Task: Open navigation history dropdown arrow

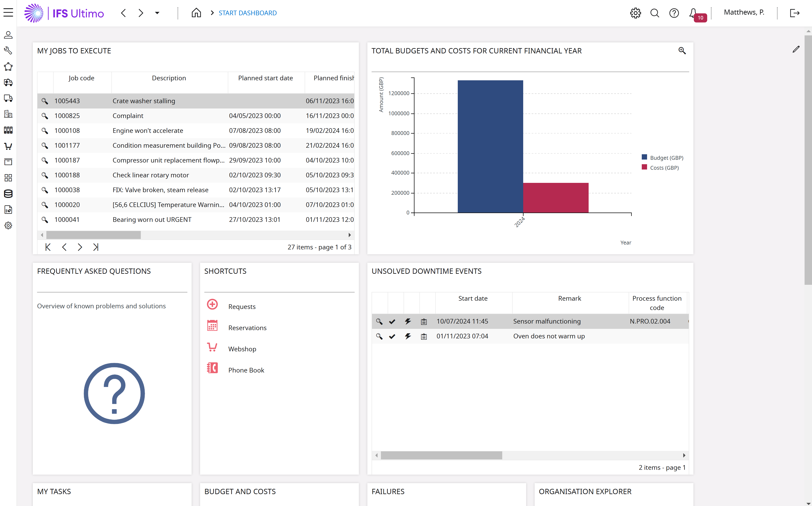Action: [x=157, y=13]
